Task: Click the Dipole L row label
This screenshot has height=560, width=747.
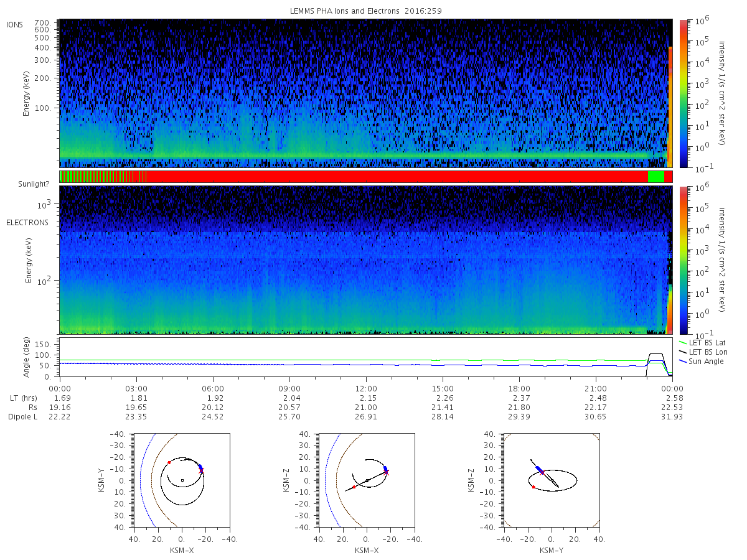Action: [23, 417]
